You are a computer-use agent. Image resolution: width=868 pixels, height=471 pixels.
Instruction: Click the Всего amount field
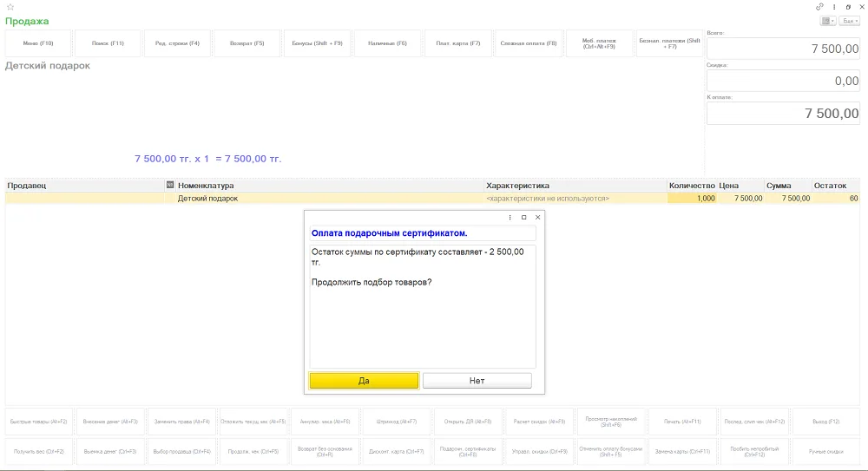pyautogui.click(x=783, y=49)
